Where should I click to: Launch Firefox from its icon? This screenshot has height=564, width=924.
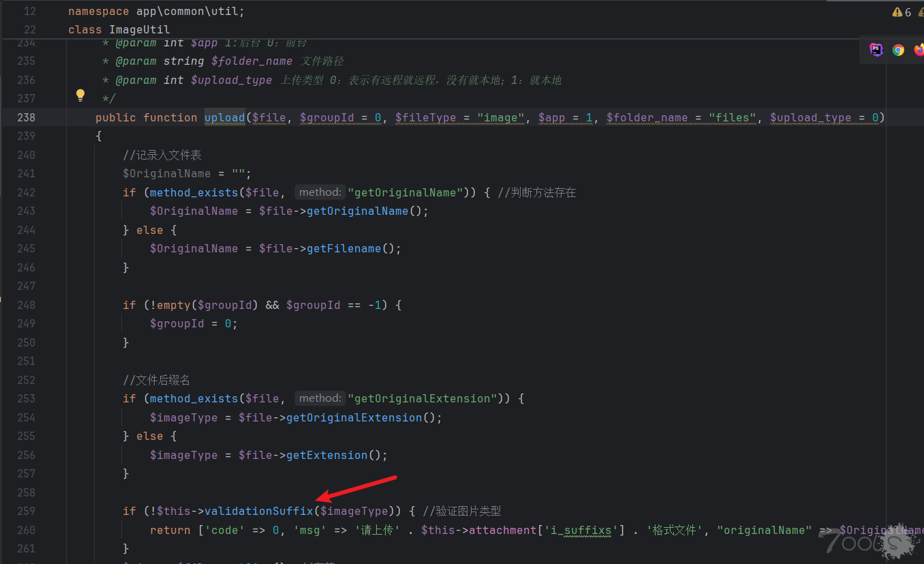tap(920, 50)
